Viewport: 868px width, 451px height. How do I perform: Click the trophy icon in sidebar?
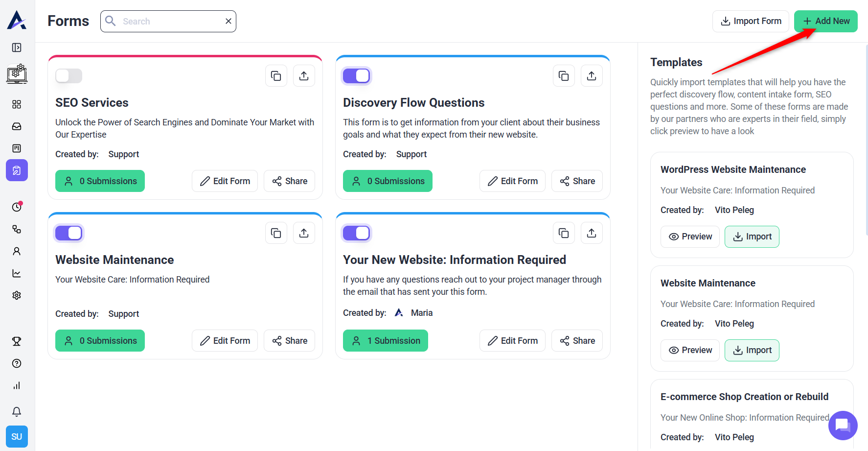pos(17,341)
